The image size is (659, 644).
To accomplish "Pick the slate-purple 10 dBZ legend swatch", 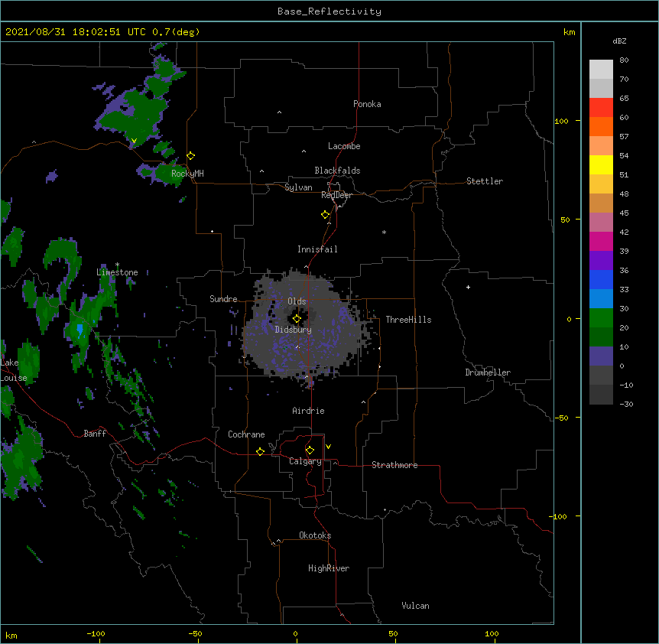I will pyautogui.click(x=601, y=356).
